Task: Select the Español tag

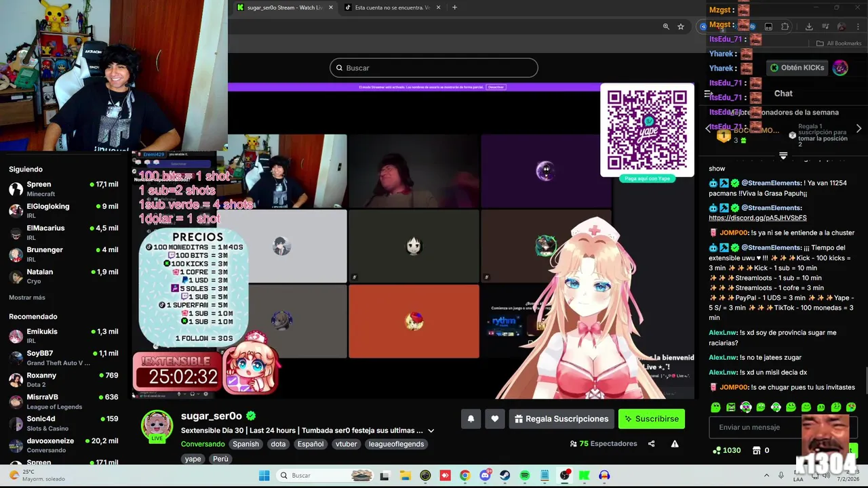Action: [x=311, y=444]
